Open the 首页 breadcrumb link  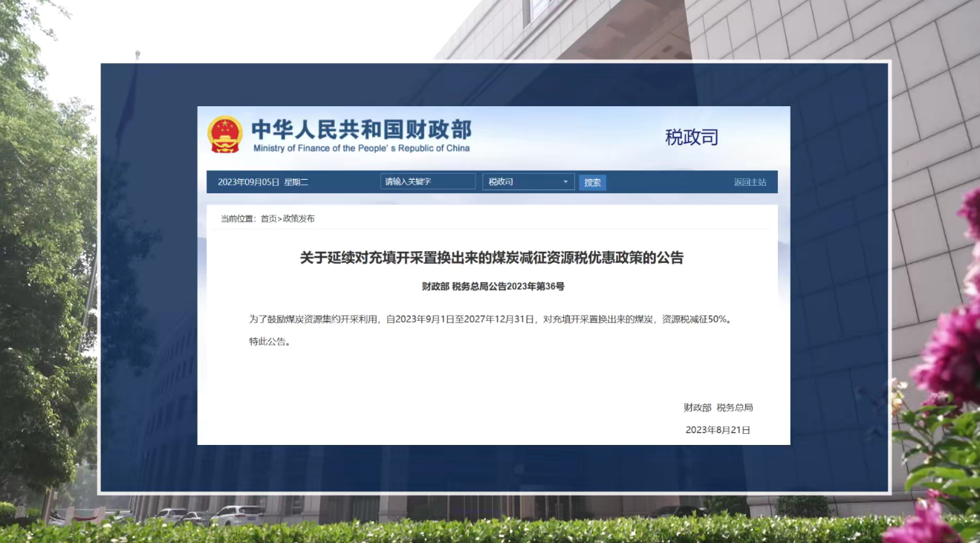click(268, 218)
